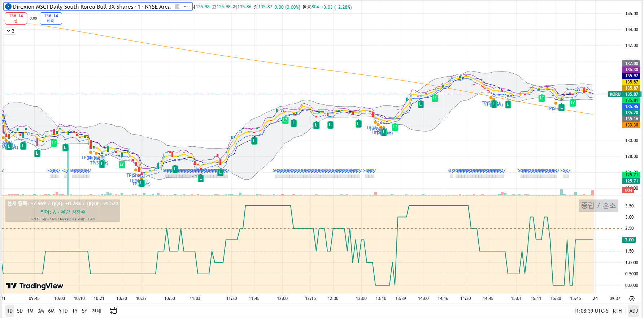Open the go-to-date calendar icon

[x=113, y=311]
